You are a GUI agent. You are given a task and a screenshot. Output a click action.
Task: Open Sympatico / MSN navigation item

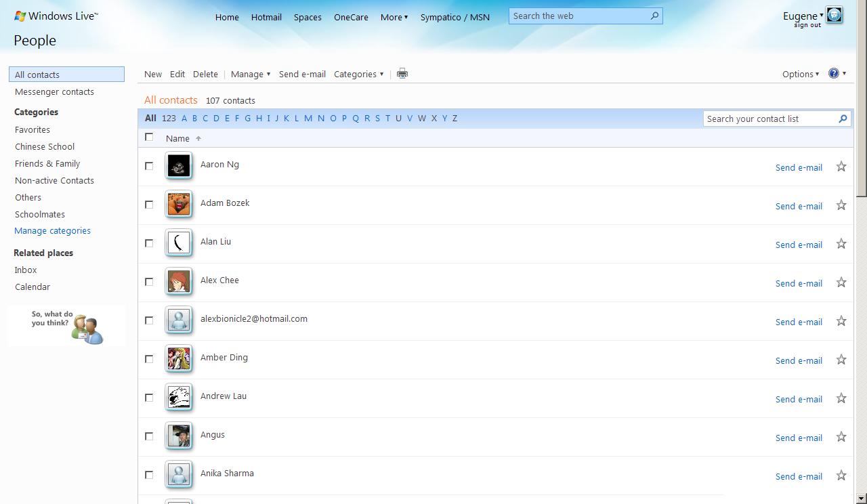click(x=454, y=17)
